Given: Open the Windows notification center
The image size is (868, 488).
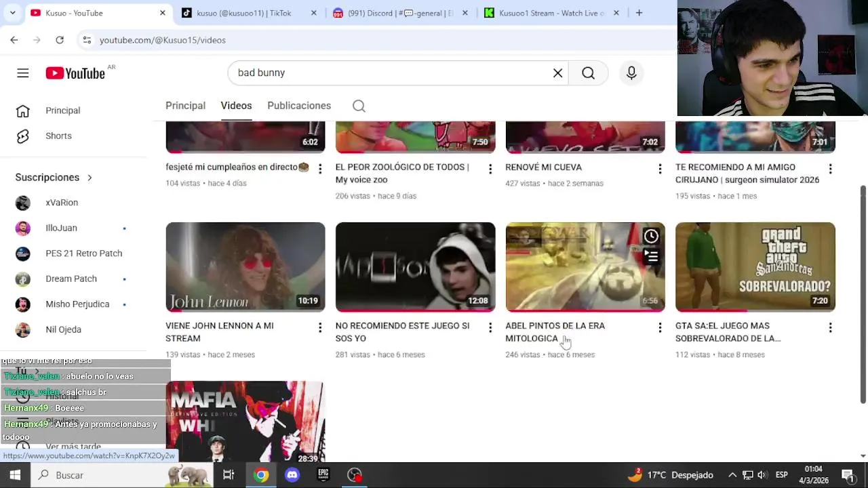Looking at the screenshot, I should coord(848,475).
